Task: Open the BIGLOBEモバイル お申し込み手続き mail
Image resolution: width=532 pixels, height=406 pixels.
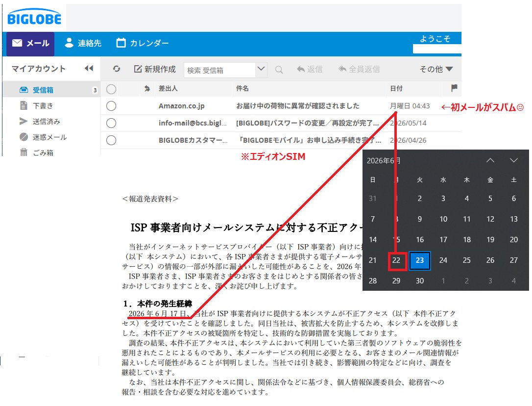Action: coord(309,140)
